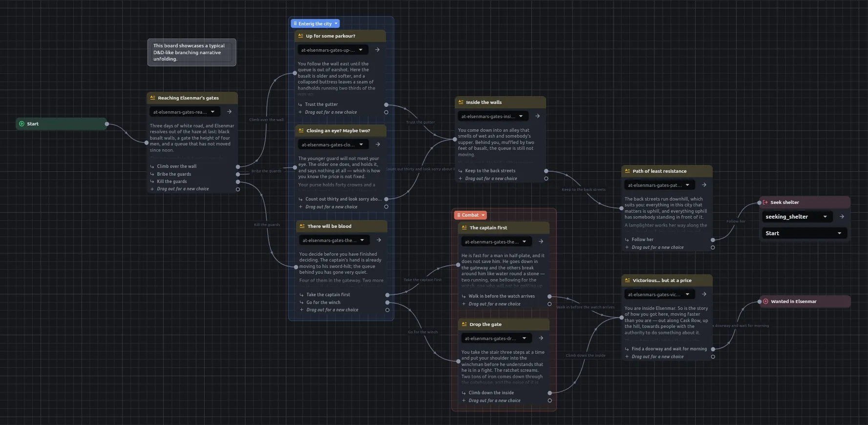Click output port of the Start node
868x425 pixels.
pos(107,124)
